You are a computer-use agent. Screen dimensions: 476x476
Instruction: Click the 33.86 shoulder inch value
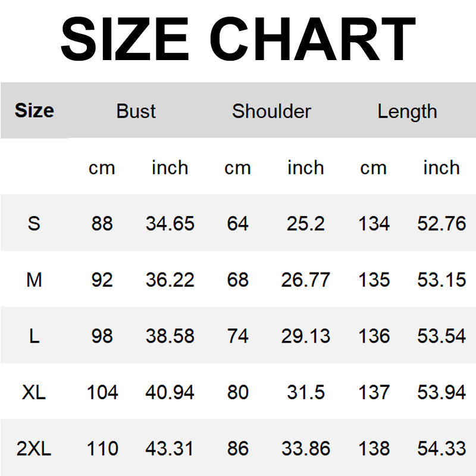point(305,449)
